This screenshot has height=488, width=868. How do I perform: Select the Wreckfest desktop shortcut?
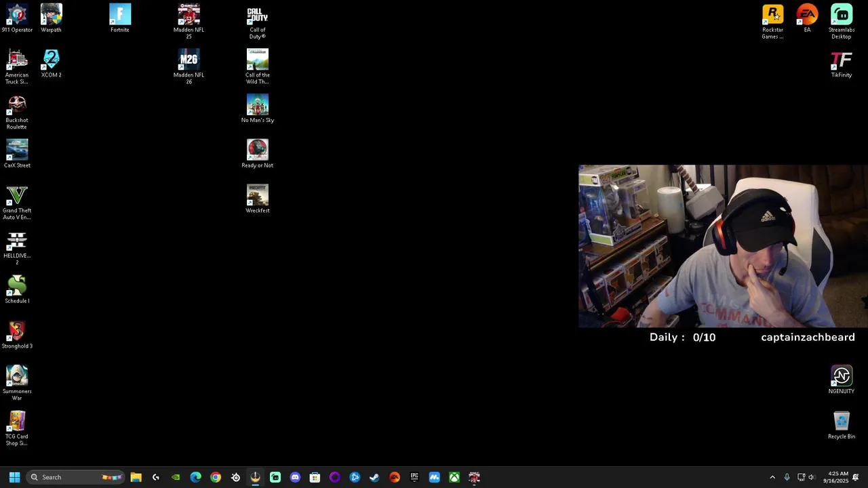[258, 199]
